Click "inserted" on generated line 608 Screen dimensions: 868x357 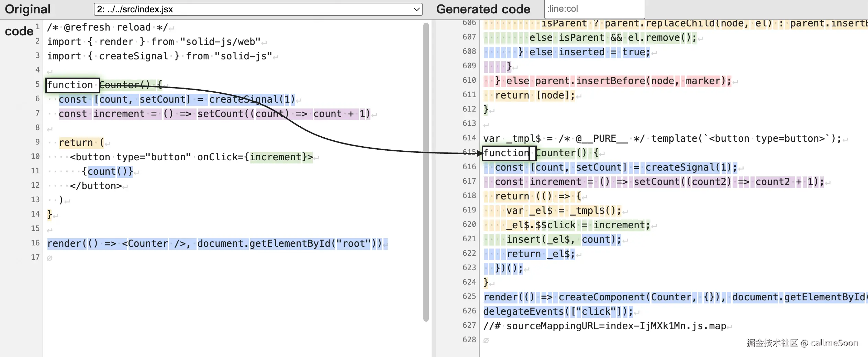click(x=581, y=52)
